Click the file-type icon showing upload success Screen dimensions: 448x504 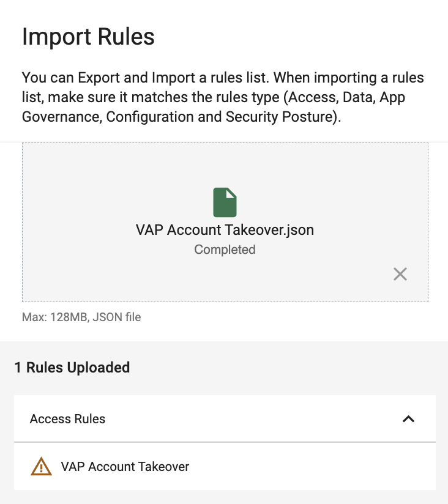pyautogui.click(x=225, y=202)
